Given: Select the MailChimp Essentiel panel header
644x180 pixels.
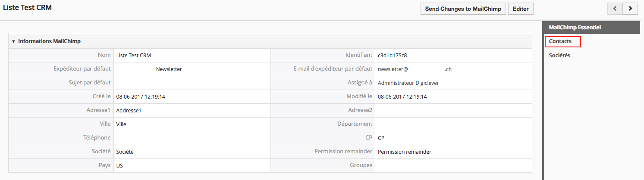Looking at the screenshot, I should coord(575,27).
